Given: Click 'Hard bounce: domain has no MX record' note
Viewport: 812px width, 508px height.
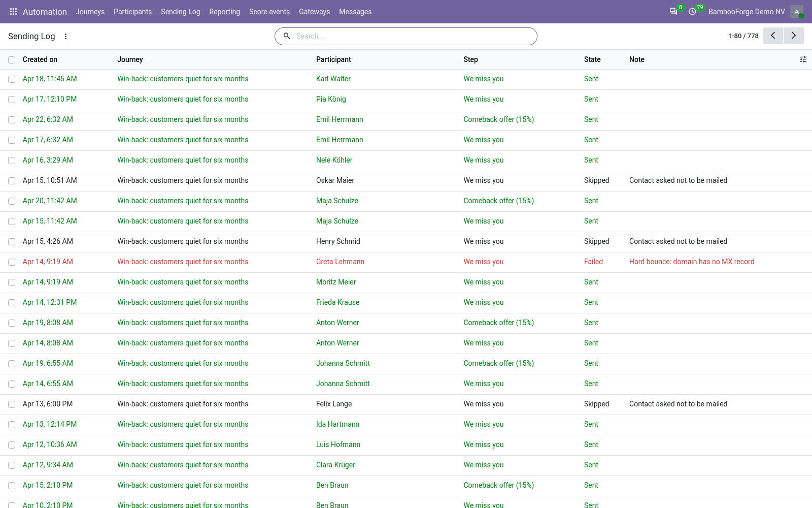Looking at the screenshot, I should [x=692, y=262].
